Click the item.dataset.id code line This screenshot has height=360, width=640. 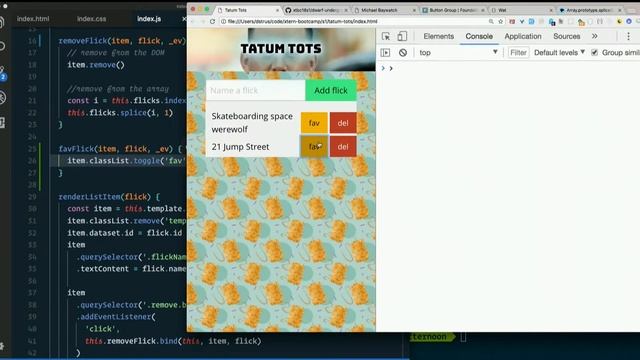pyautogui.click(x=124, y=233)
